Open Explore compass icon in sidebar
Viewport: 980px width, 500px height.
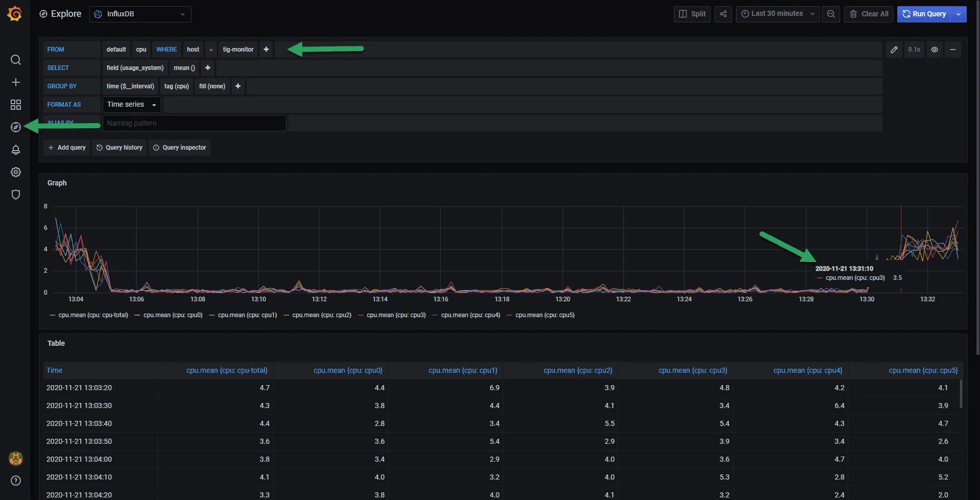click(x=16, y=127)
